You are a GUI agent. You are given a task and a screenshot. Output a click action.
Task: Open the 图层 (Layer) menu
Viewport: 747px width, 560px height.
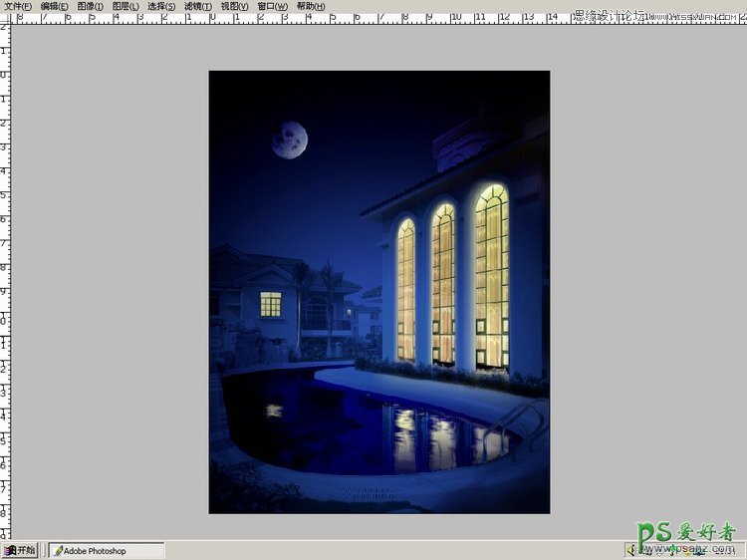coord(126,6)
